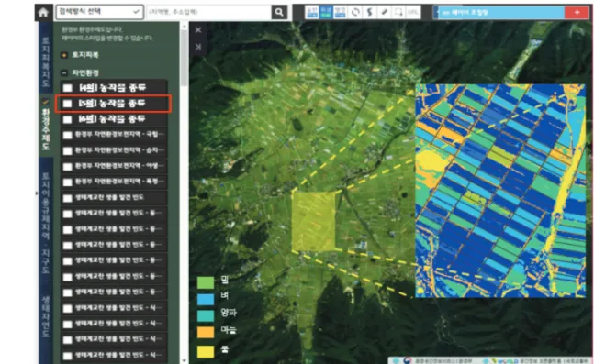Click the yellow 물 legend swatch
Screen dimensions: 594x364
[206, 352]
